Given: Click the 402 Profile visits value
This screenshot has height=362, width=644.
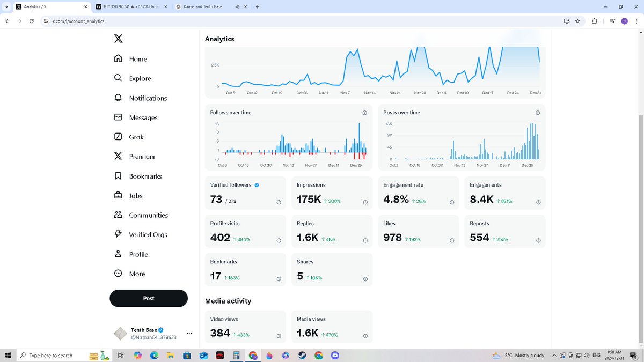Looking at the screenshot, I should (220, 238).
